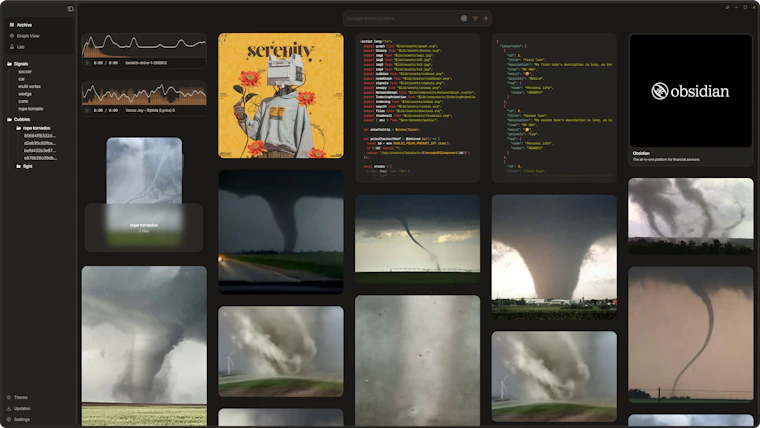Open the debris cloud close-up image

click(417, 361)
